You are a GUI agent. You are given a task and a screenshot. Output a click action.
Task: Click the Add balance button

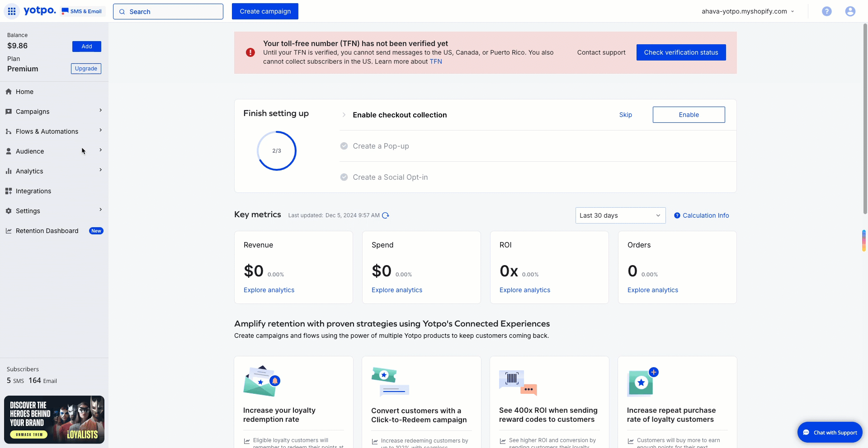(87, 47)
